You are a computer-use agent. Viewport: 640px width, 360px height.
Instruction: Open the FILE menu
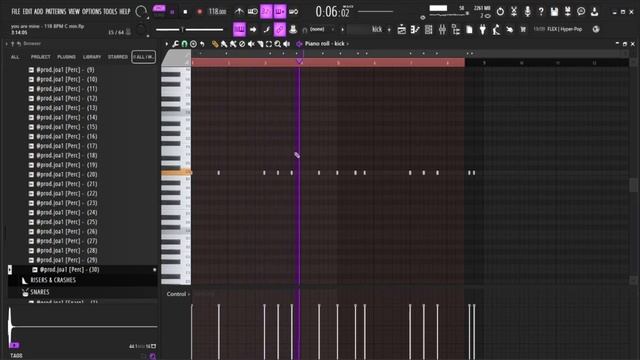tap(16, 11)
